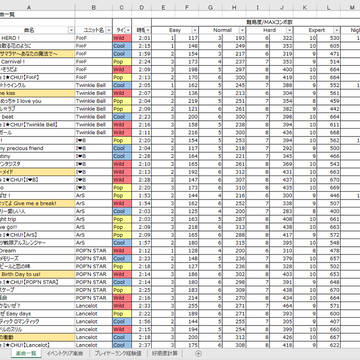Select the 'Easy days' song cell
Screen dimensions: 360x360
click(x=37, y=314)
